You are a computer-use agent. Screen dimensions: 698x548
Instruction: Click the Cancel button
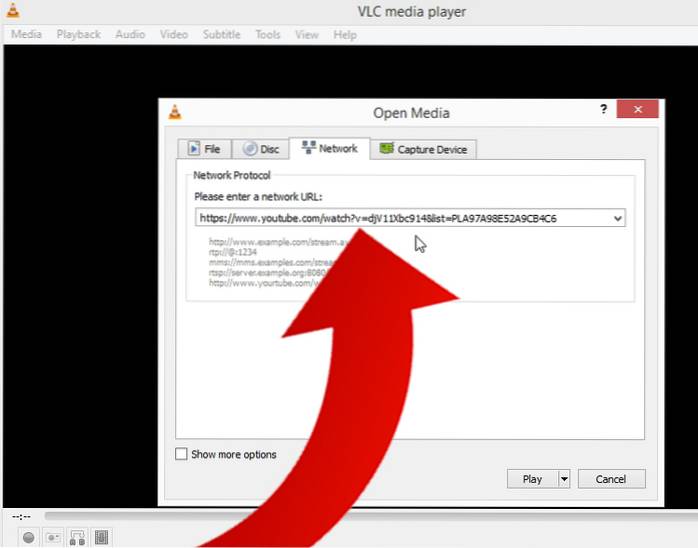611,479
